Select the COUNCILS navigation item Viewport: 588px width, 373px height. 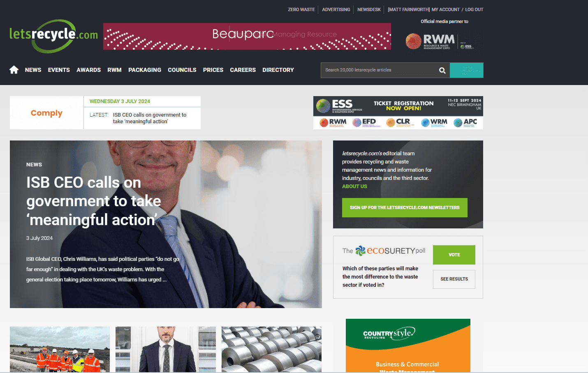[x=182, y=70]
